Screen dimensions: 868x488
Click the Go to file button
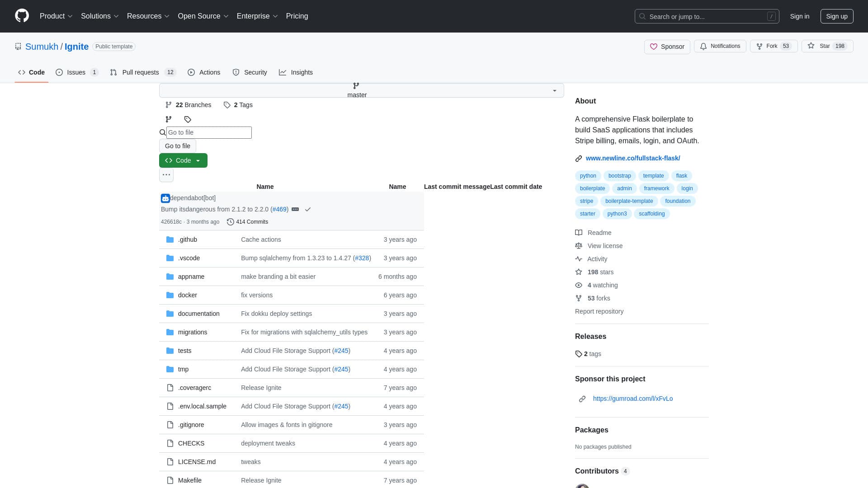click(178, 146)
